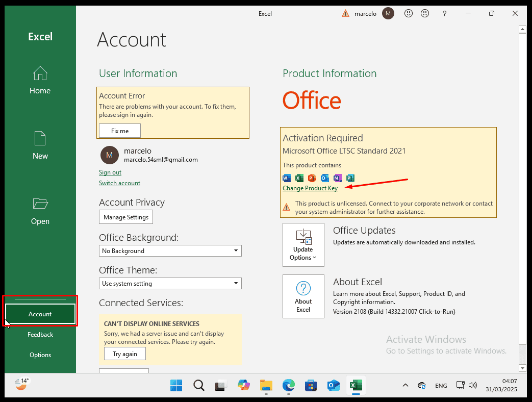This screenshot has width=532, height=402.
Task: Click the vertical scrollbar down arrow
Action: pyautogui.click(x=522, y=368)
